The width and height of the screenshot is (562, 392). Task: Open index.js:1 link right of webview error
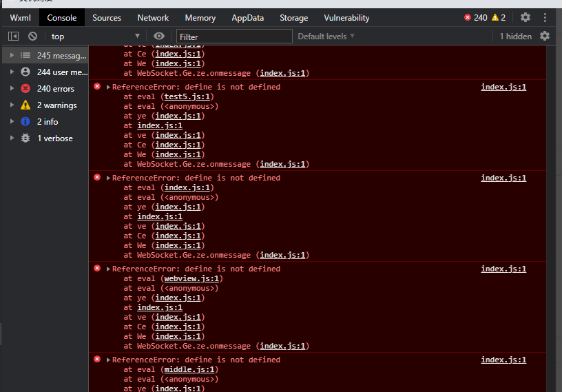pos(503,269)
